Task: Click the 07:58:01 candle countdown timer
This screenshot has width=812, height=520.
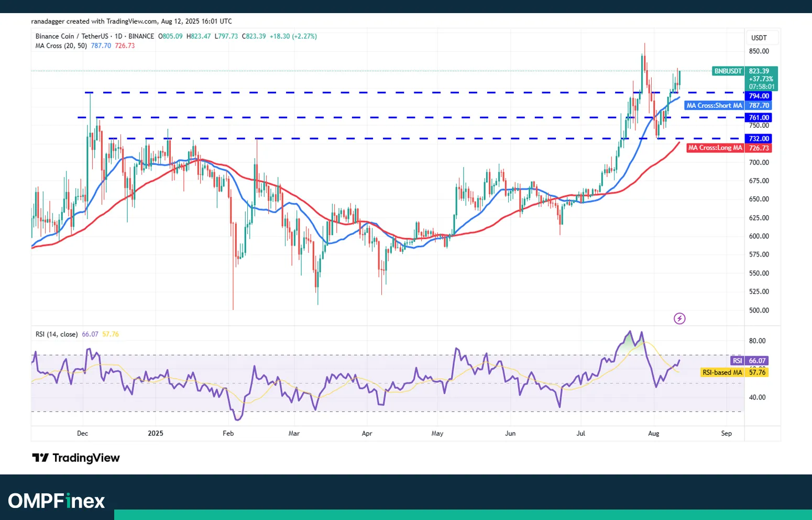Action: (761, 87)
